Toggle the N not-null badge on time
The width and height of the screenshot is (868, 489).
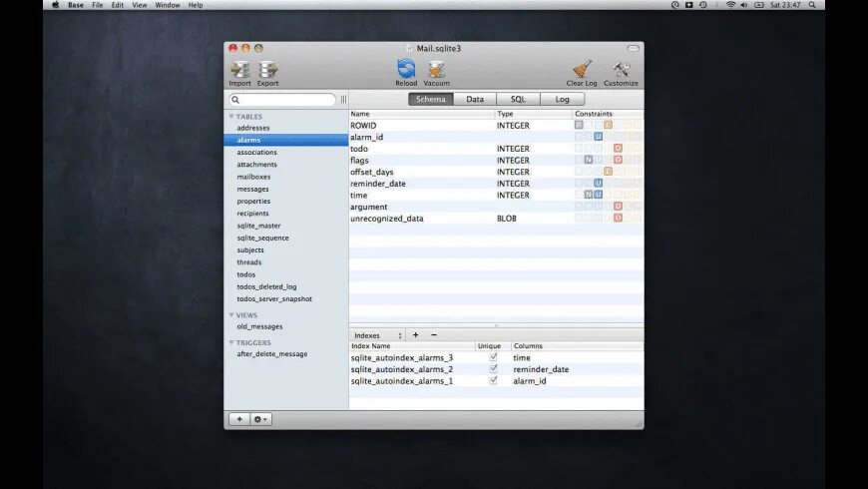point(589,195)
